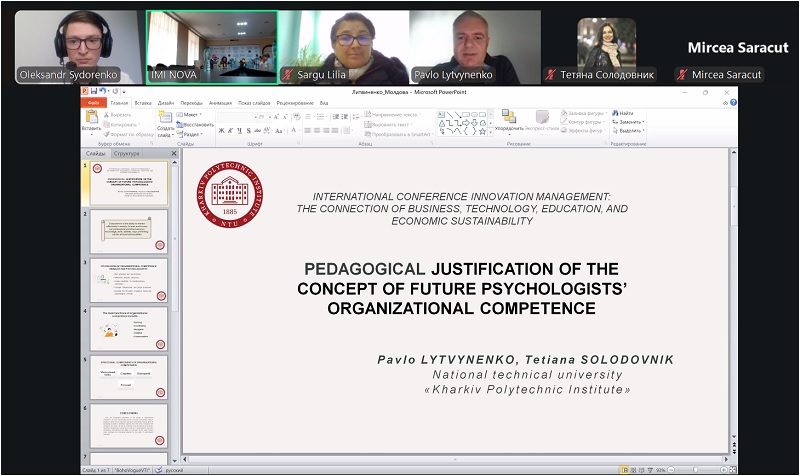Open the Layout (Макет) dropdown
800x476 pixels.
pos(192,114)
